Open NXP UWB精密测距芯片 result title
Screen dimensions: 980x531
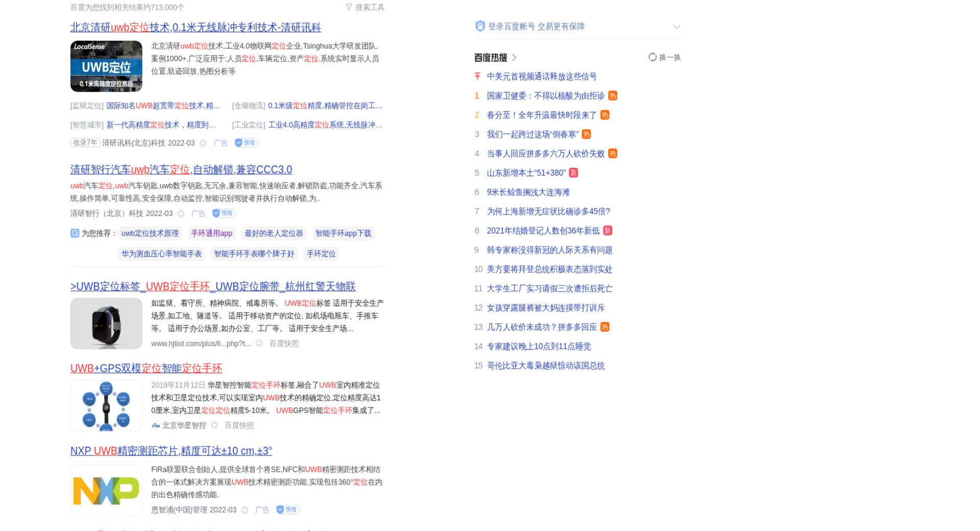[x=171, y=451]
